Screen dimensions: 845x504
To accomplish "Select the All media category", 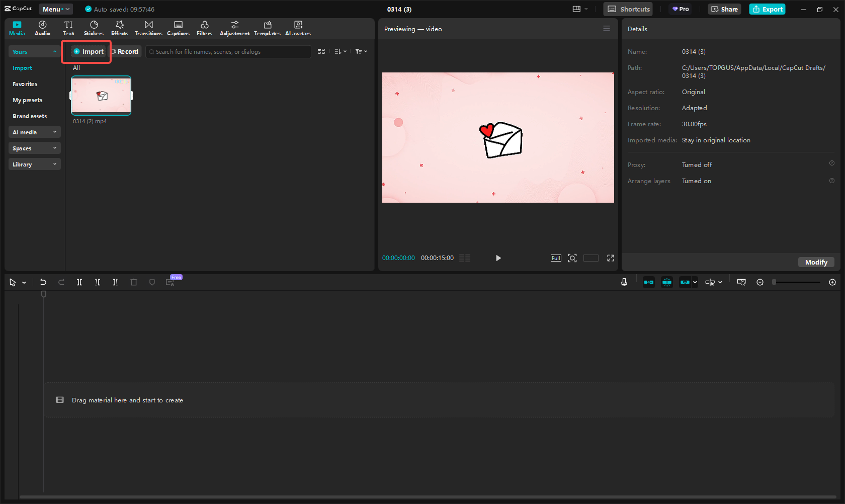I will [76, 68].
